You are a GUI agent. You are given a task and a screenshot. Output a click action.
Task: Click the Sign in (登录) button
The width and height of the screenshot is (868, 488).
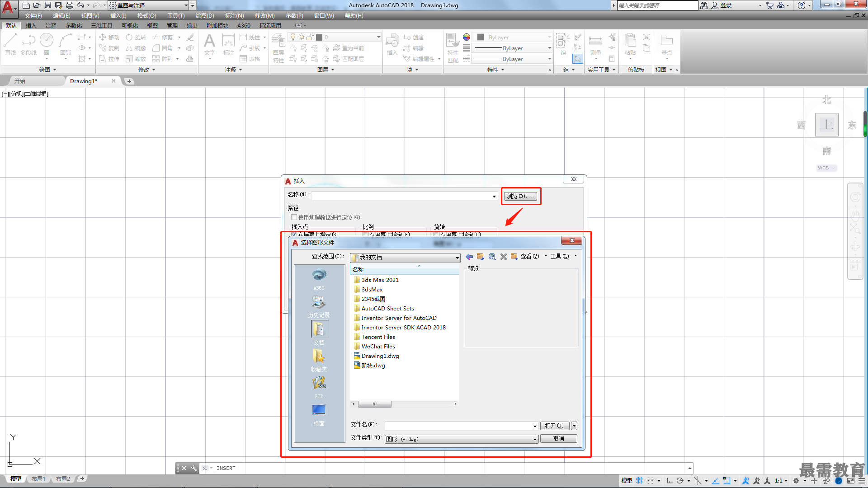(x=722, y=5)
